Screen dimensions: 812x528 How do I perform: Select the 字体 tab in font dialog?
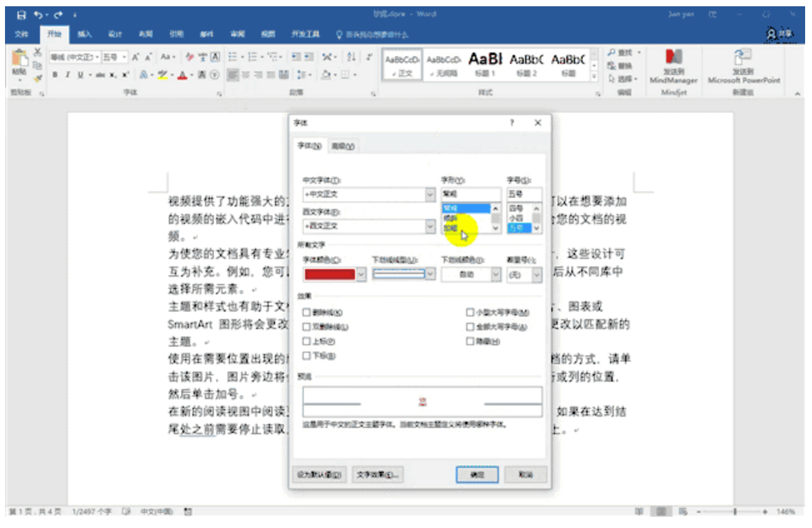(x=309, y=146)
